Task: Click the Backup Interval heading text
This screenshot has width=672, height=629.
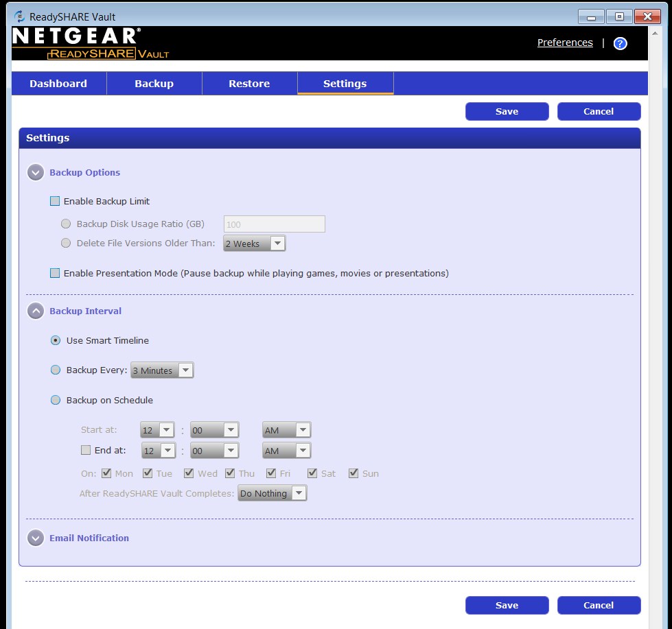Action: click(x=85, y=311)
